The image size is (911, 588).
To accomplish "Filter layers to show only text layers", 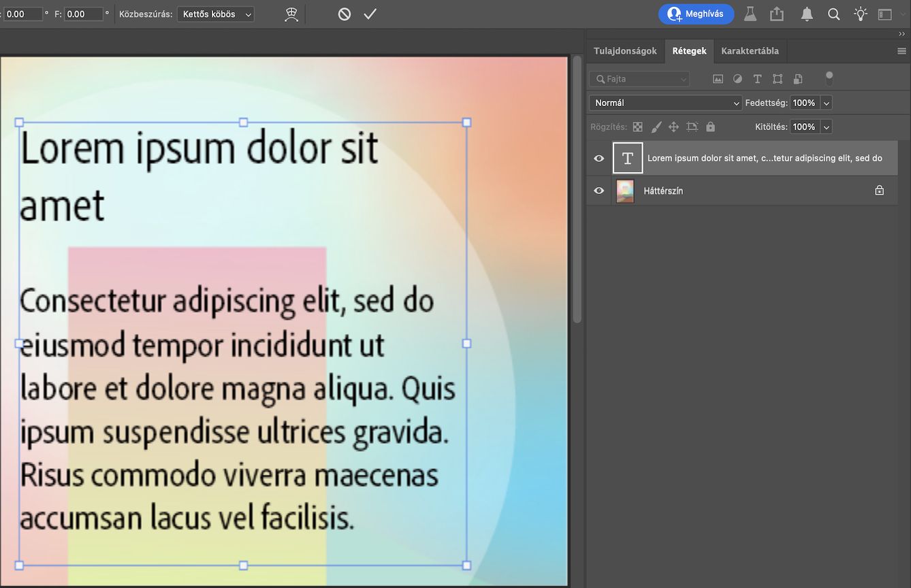I will [756, 78].
